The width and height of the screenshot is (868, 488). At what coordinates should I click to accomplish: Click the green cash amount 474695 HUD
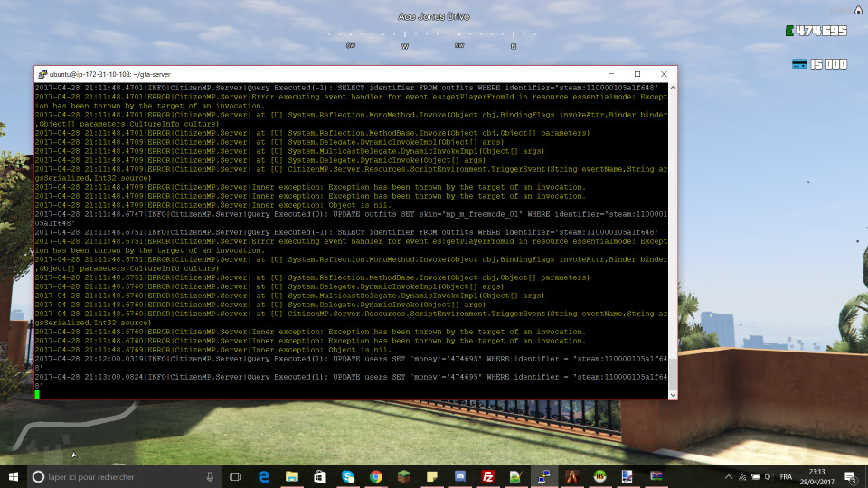816,31
